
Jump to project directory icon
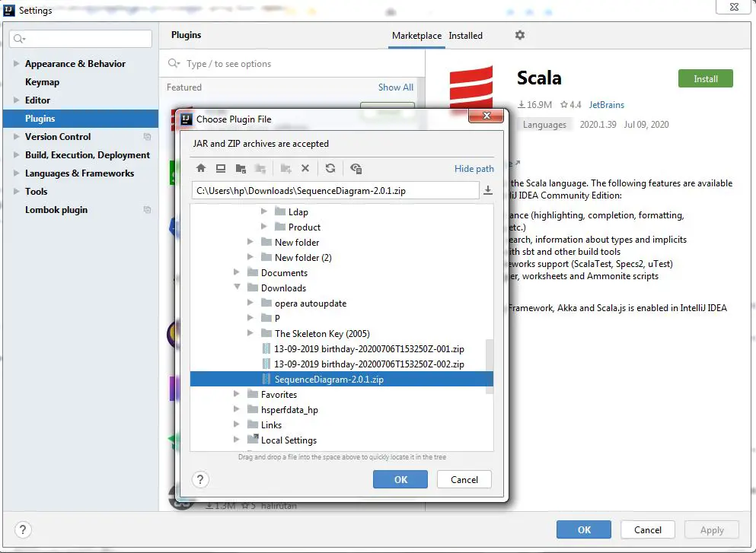241,168
